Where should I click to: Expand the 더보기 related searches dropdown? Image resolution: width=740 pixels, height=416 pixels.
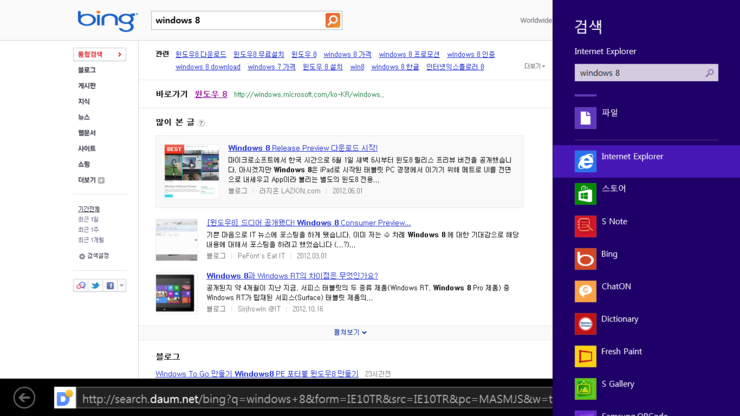click(535, 67)
